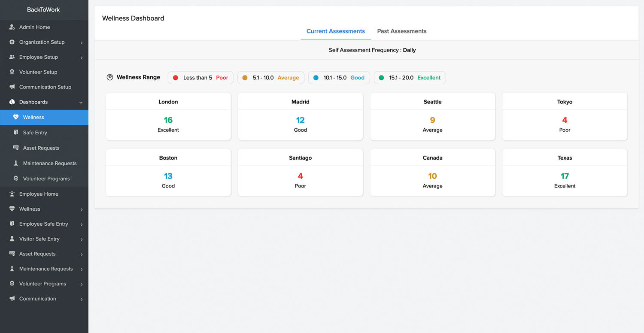Screen dimensions: 644x333
Task: Click the Organization Setup gear icon
Action: 12,42
